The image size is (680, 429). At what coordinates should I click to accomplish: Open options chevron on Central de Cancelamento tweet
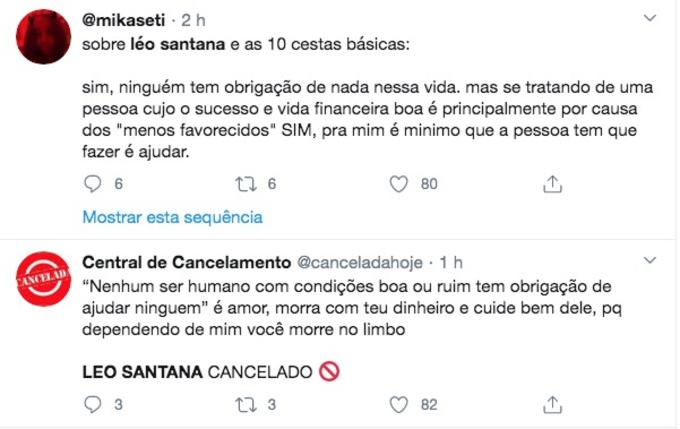coord(650,261)
